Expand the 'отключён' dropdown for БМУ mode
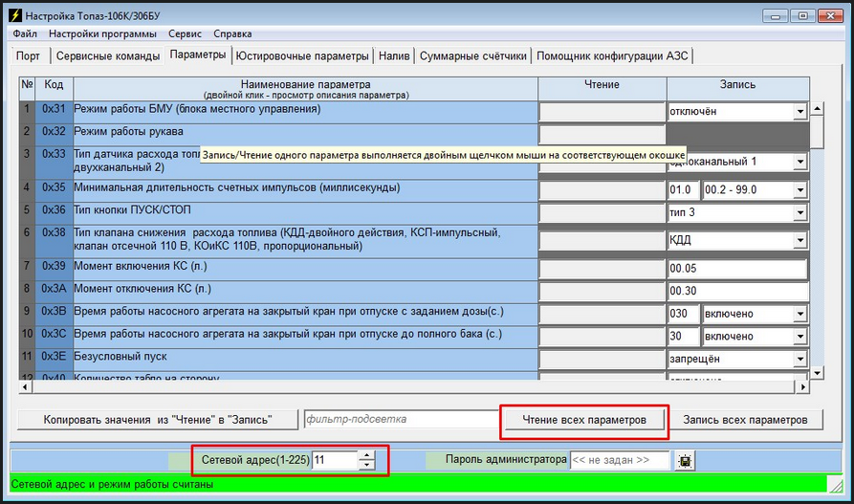This screenshot has height=504, width=854. tap(799, 112)
